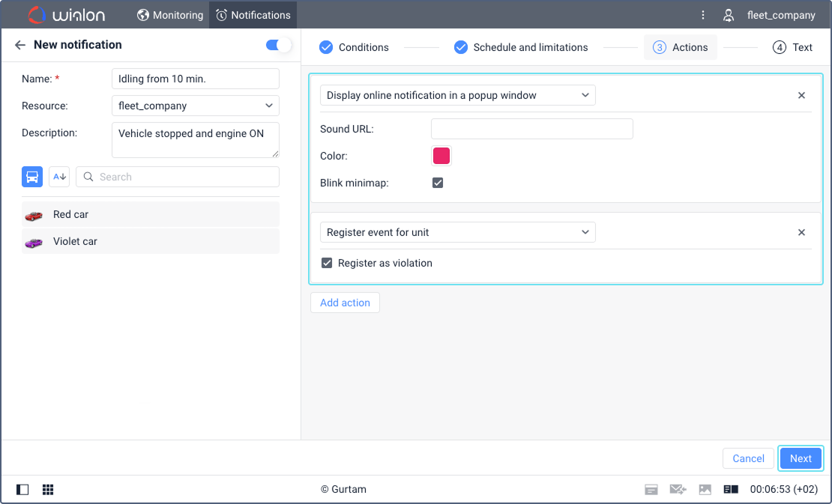The height and width of the screenshot is (504, 832).
Task: Uncheck Register as violation checkbox
Action: 327,263
